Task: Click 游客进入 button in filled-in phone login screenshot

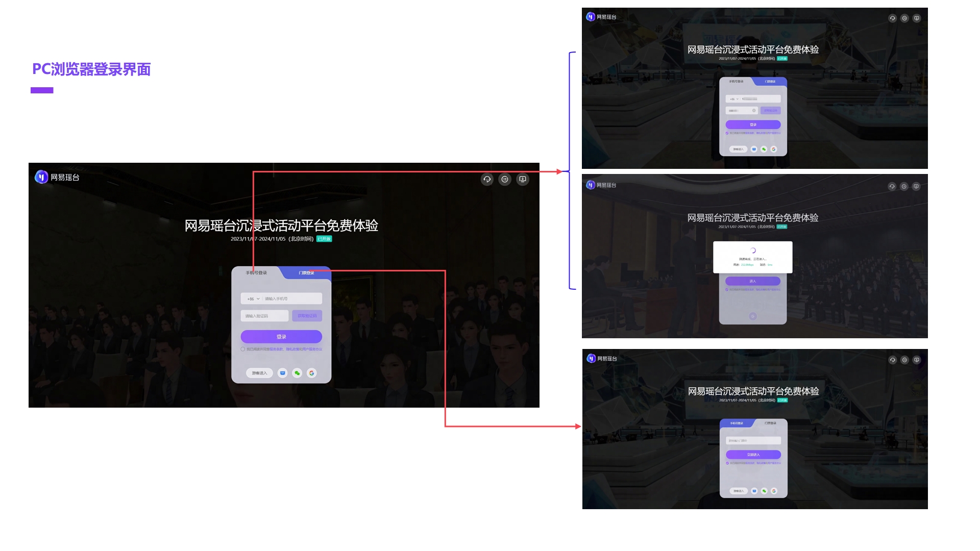Action: [x=739, y=149]
